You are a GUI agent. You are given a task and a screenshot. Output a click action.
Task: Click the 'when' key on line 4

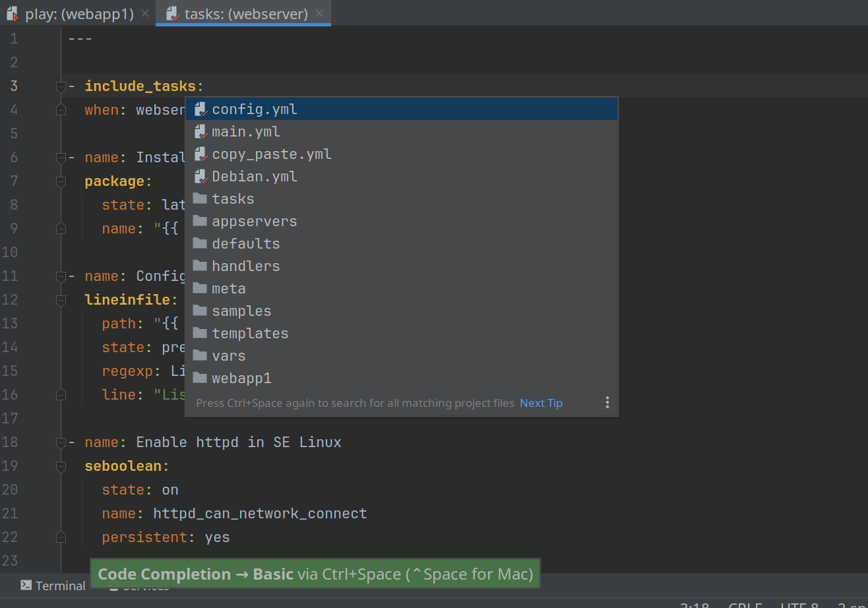pos(102,110)
